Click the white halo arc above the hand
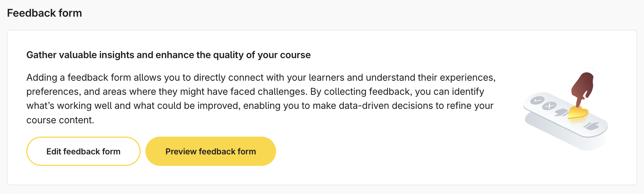The image size is (644, 194). point(591,71)
